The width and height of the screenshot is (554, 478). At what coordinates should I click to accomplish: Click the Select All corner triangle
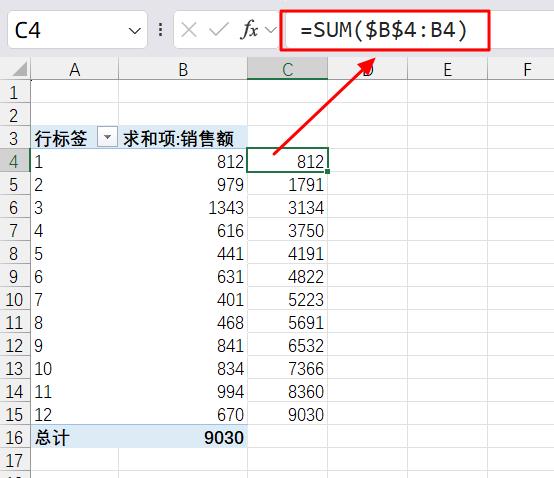20,69
